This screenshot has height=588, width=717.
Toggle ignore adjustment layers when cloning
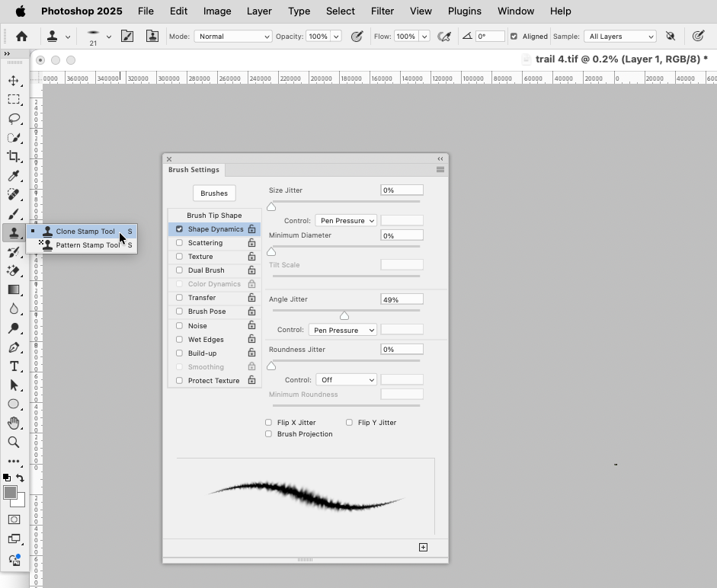pos(671,36)
